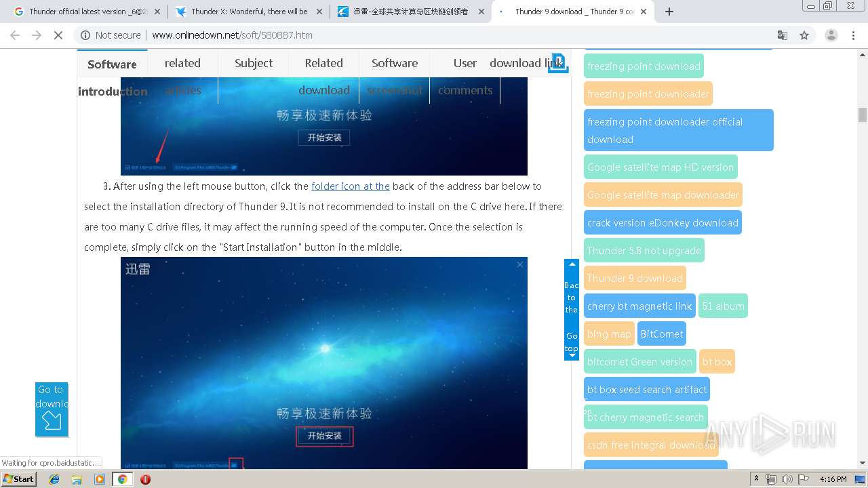The height and width of the screenshot is (488, 868).
Task: Click the Chrome taskbar icon
Action: point(122,479)
